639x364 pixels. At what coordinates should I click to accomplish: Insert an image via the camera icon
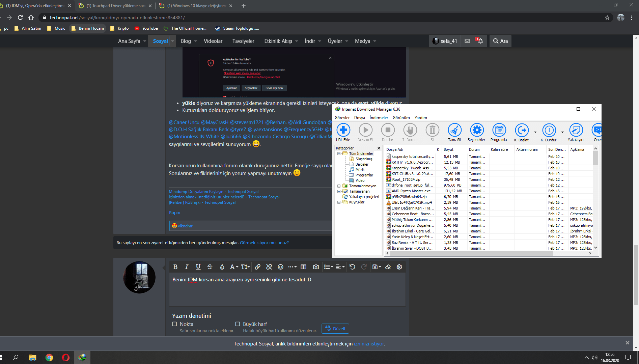(x=316, y=267)
